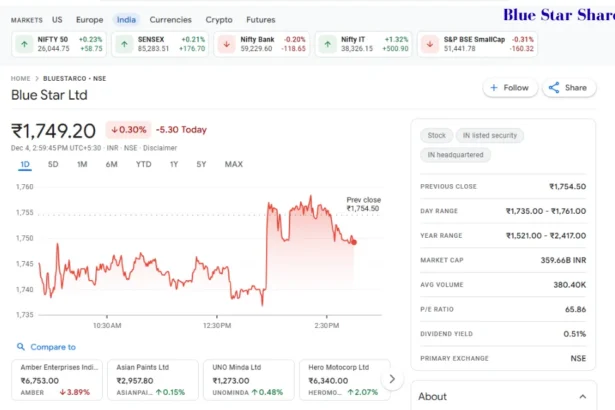The width and height of the screenshot is (615, 410).
Task: Select the India markets tab
Action: [126, 20]
